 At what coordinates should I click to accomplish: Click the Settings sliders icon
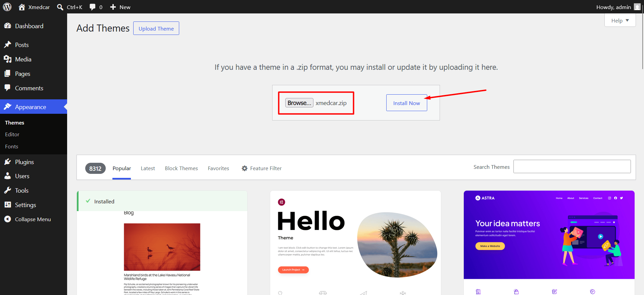tap(8, 205)
